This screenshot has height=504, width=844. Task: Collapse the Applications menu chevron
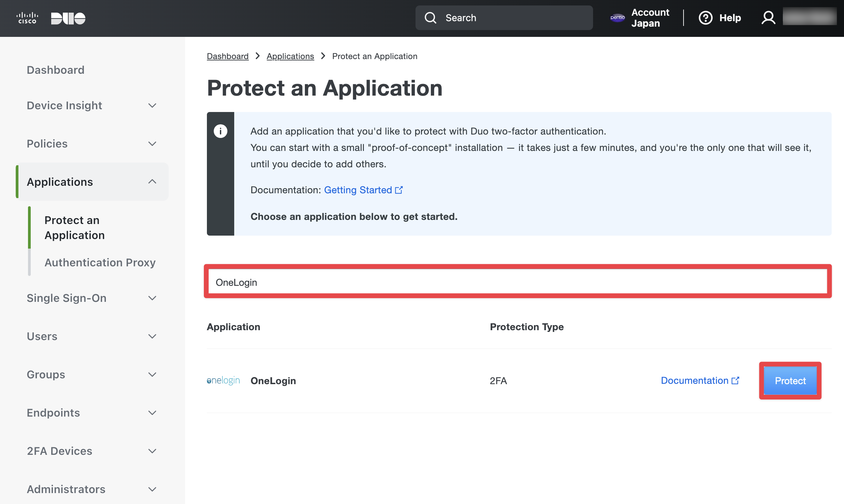152,182
